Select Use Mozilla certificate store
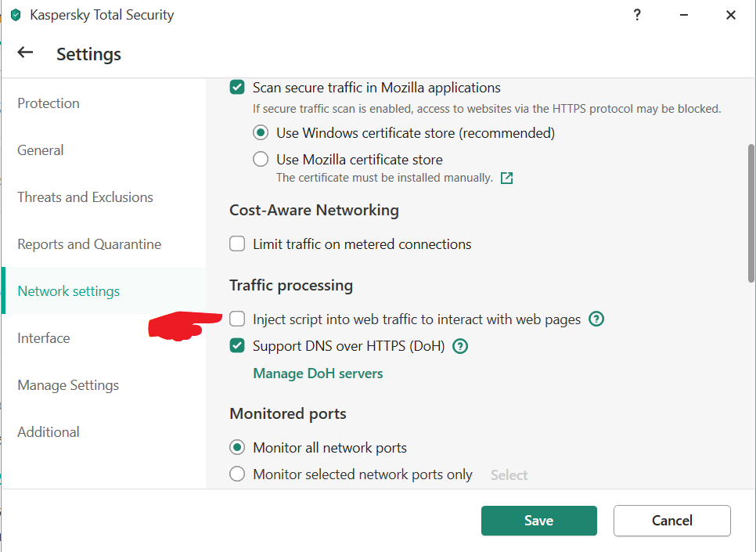 point(261,159)
